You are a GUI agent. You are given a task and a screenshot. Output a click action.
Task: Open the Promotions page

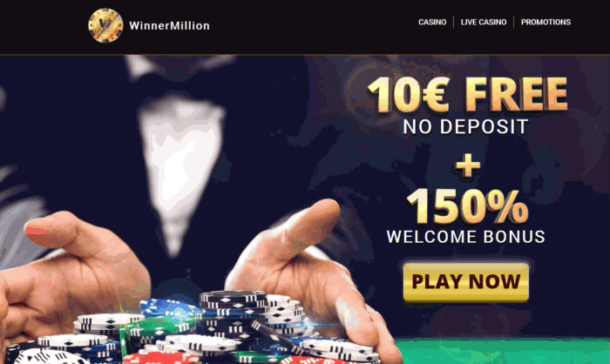click(x=546, y=22)
